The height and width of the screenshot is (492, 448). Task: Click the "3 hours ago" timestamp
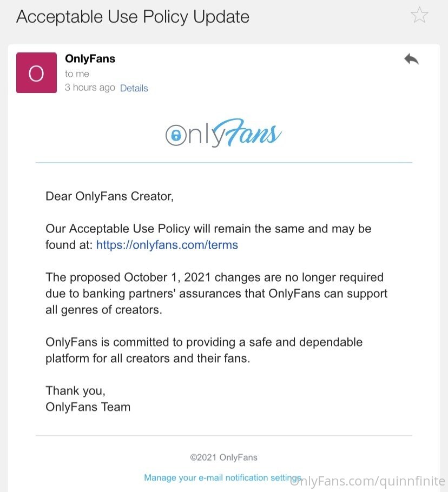point(90,88)
